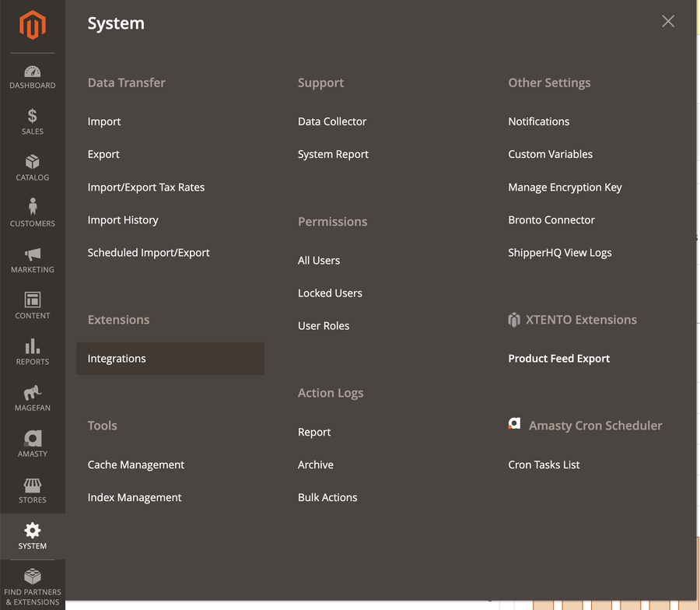
Task: Open the Catalog box icon
Action: 33,162
